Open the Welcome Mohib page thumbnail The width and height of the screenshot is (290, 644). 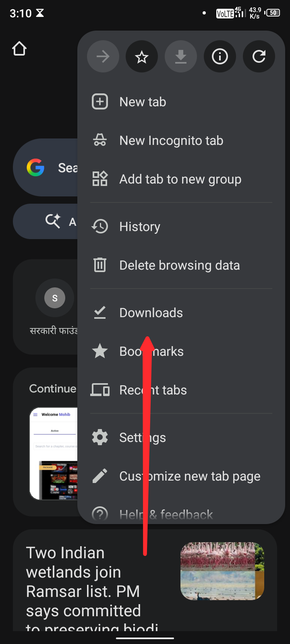(x=54, y=454)
